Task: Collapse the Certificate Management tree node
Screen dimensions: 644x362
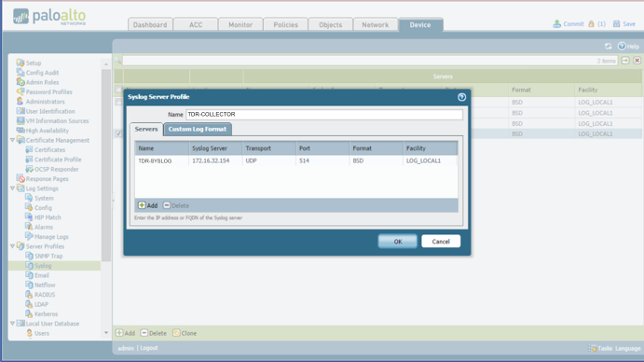Action: [12, 140]
